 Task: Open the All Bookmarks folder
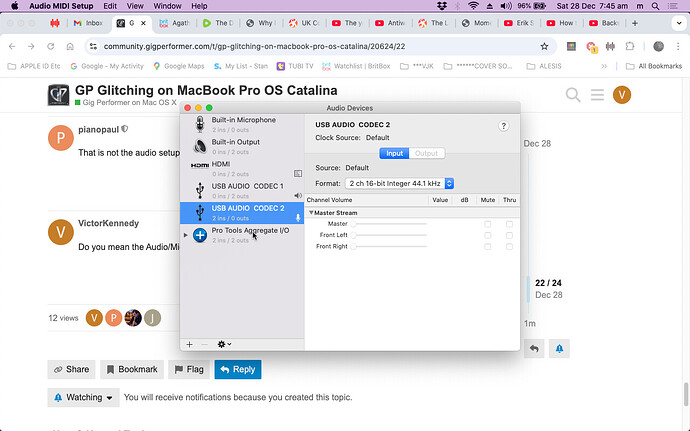654,66
